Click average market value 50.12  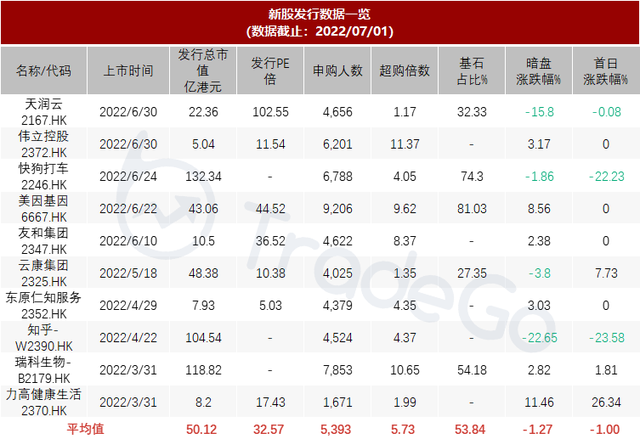202,429
